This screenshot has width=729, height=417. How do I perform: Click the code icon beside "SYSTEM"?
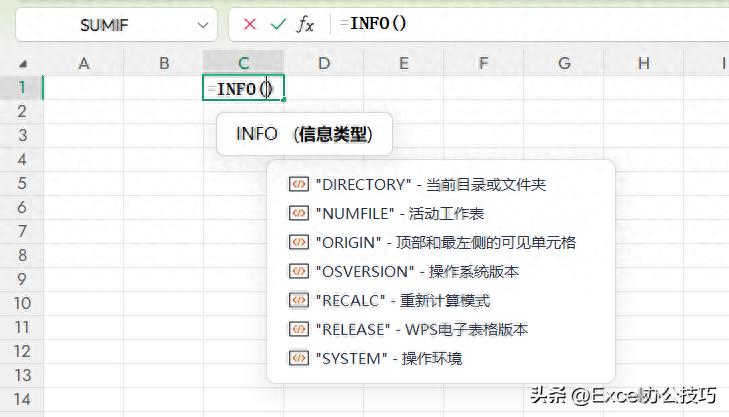[x=298, y=358]
